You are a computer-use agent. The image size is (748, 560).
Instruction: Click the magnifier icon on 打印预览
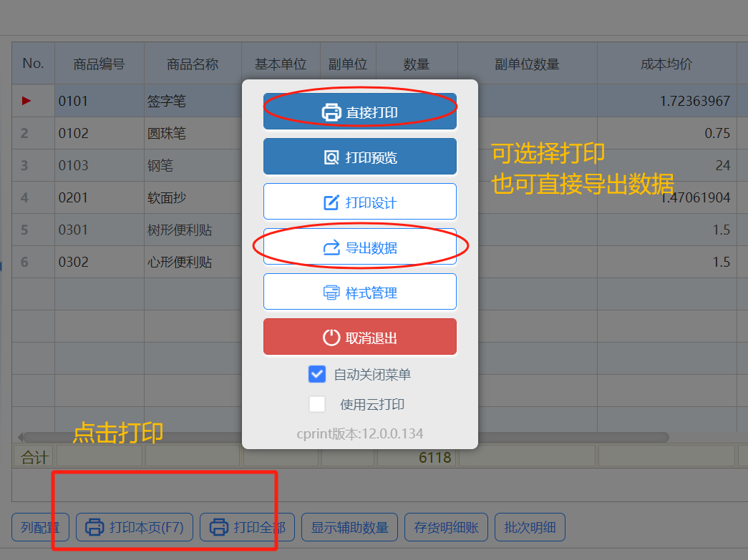(x=331, y=157)
